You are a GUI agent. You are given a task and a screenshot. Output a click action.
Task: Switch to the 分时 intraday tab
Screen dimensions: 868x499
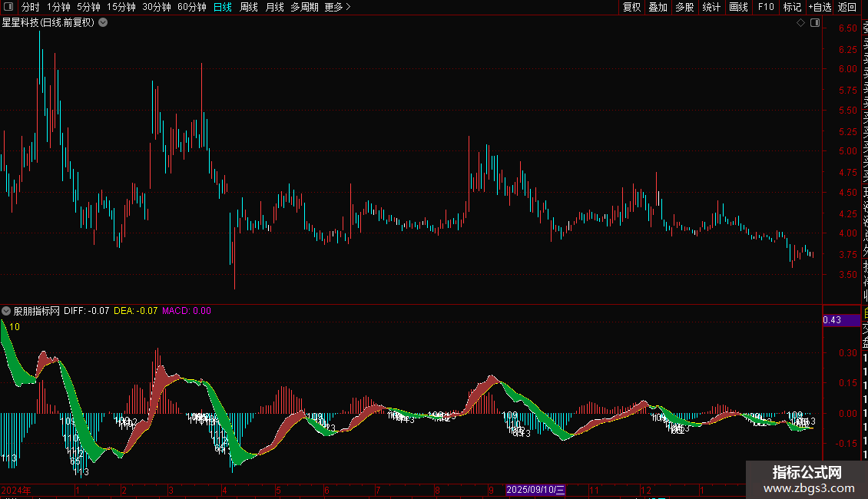pos(31,7)
